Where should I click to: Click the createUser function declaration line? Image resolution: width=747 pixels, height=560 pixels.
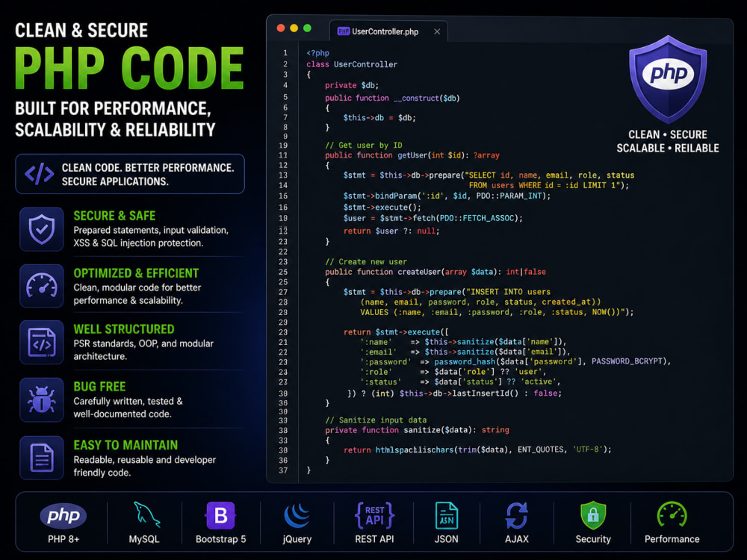436,272
